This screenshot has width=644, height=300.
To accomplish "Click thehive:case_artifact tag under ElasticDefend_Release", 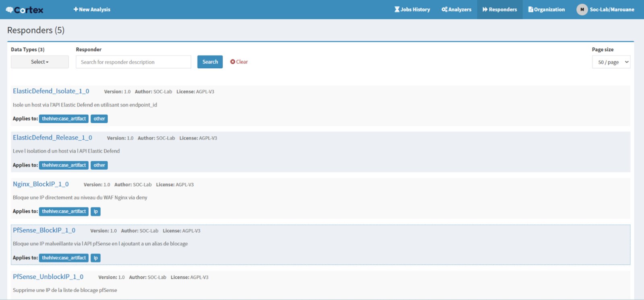I will click(64, 165).
